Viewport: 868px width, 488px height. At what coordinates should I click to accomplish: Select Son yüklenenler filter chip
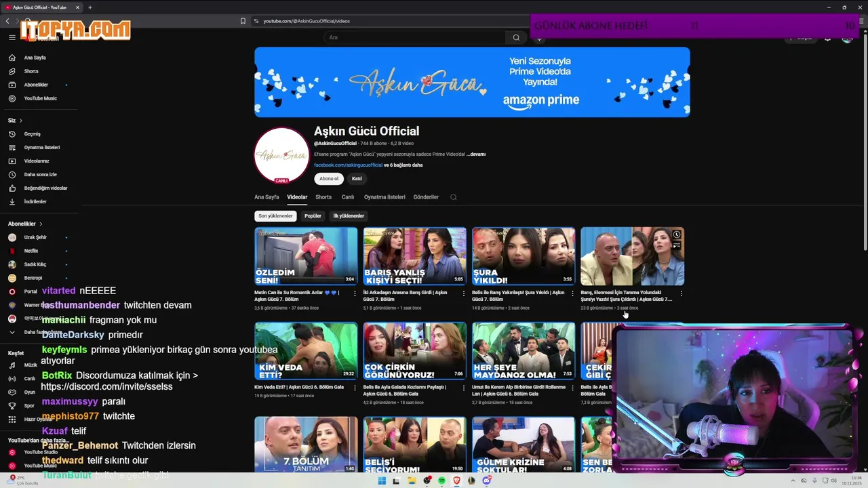coord(275,216)
